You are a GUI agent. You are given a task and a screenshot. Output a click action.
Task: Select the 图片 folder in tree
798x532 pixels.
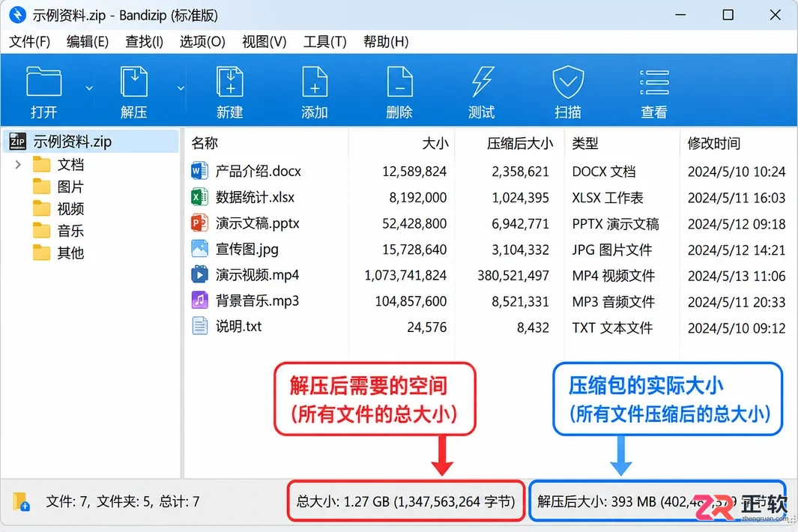coord(70,187)
